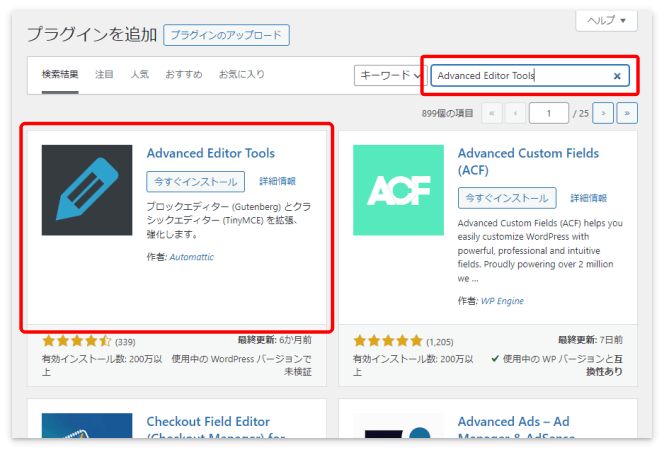Visit the WP Engine author link
This screenshot has height=451, width=664.
(x=502, y=301)
